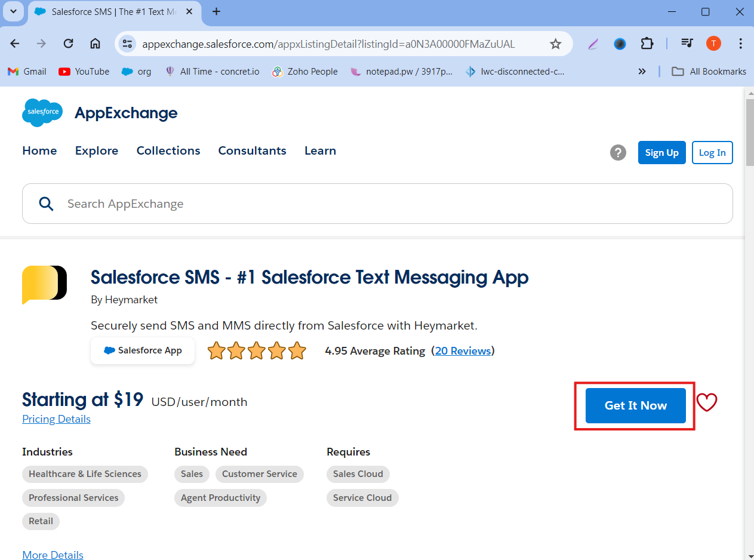Select the Salesforce SMS browser tab
The height and width of the screenshot is (560, 754).
pyautogui.click(x=115, y=12)
